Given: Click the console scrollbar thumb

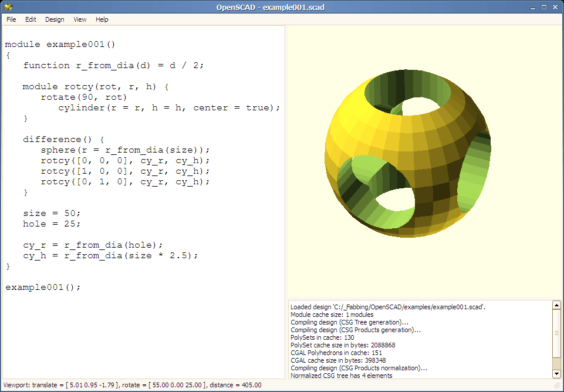Looking at the screenshot, I should coord(556,333).
